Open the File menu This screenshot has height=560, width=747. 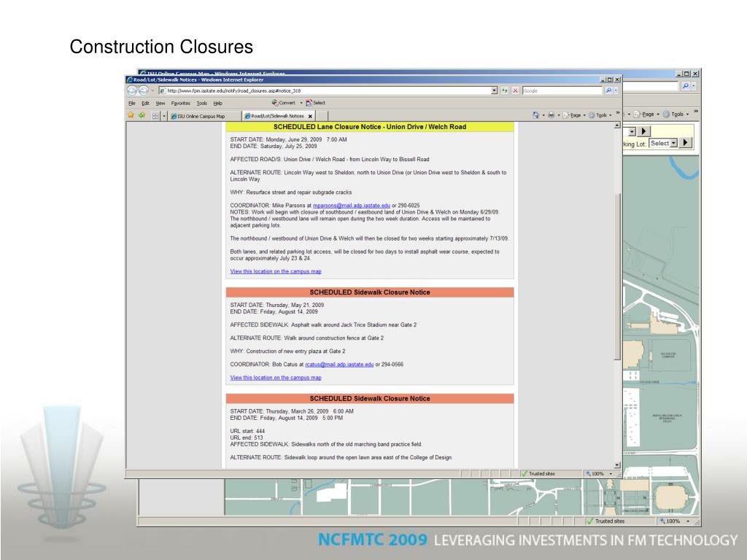click(132, 104)
